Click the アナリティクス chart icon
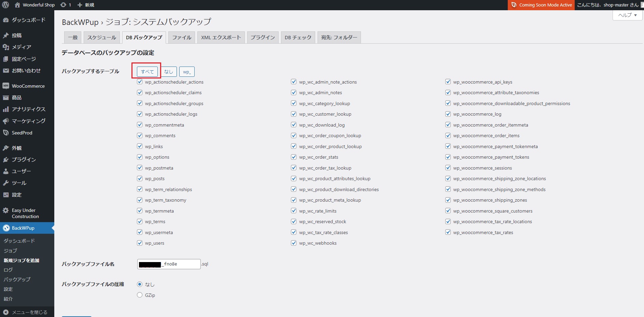 (6, 109)
